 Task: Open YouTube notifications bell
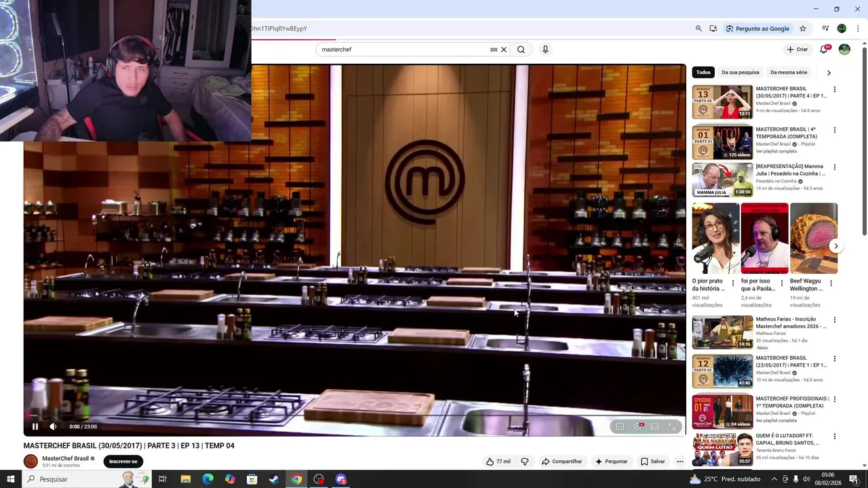[824, 49]
